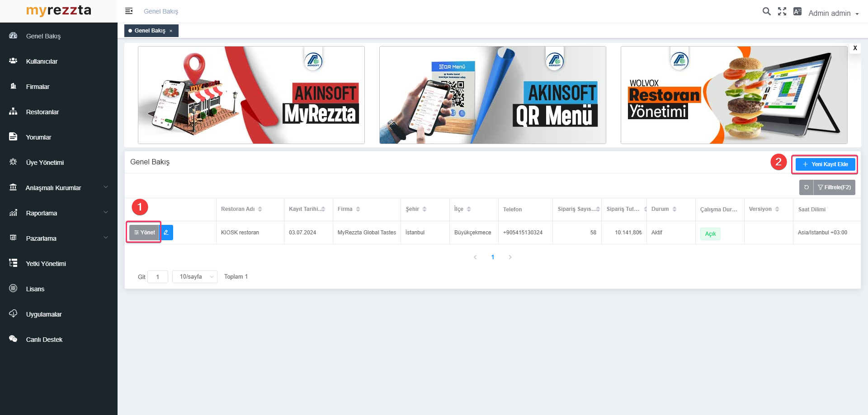
Task: Open Genel Bakış in the sidebar
Action: [x=43, y=36]
